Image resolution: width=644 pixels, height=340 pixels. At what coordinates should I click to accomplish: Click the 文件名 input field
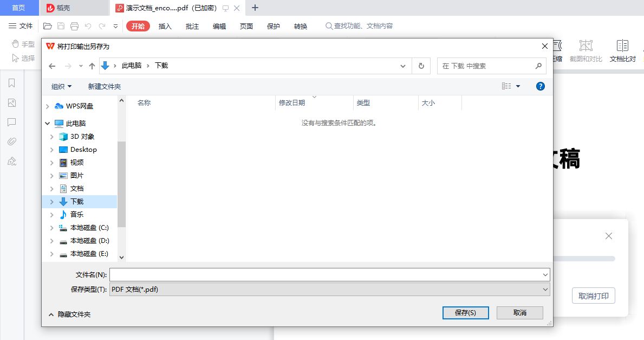(329, 274)
